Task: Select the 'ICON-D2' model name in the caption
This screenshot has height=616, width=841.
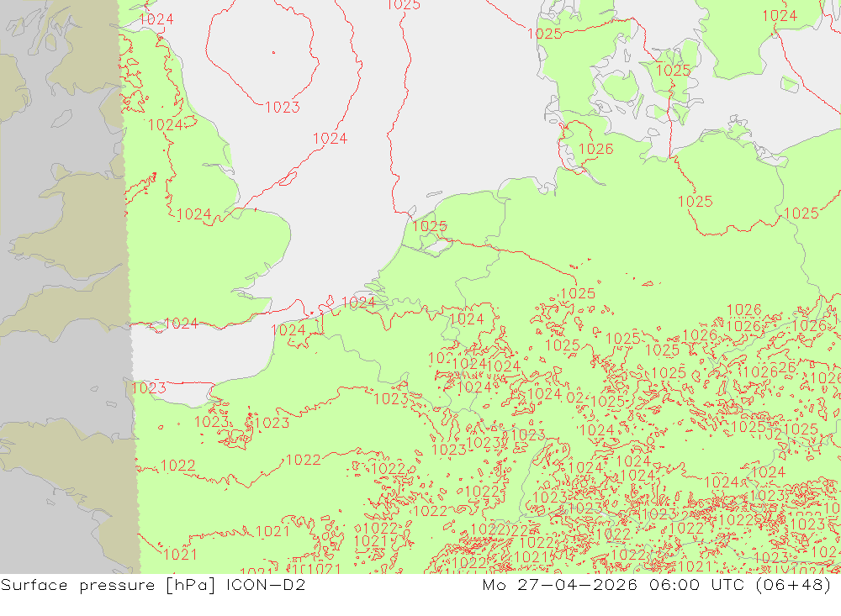Action: (266, 585)
